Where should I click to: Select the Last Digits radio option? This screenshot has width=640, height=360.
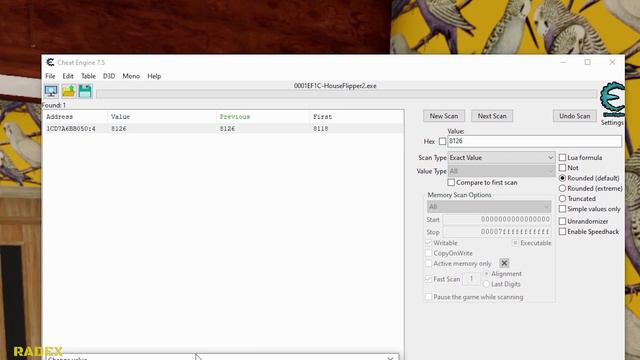pyautogui.click(x=486, y=284)
